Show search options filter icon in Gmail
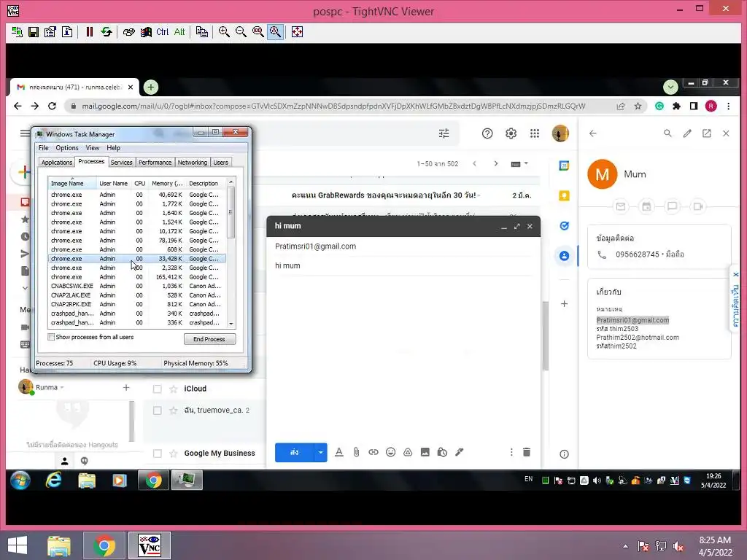Image resolution: width=747 pixels, height=560 pixels. [444, 134]
